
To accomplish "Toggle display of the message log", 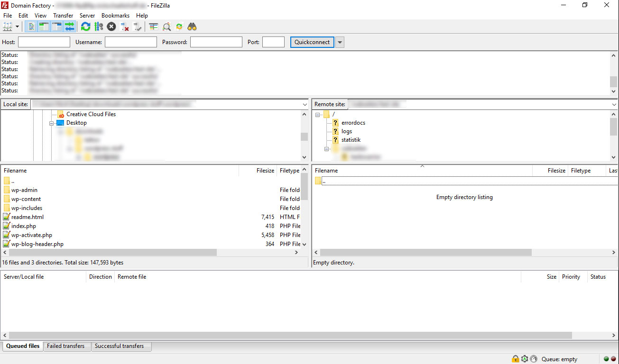I will tap(31, 27).
